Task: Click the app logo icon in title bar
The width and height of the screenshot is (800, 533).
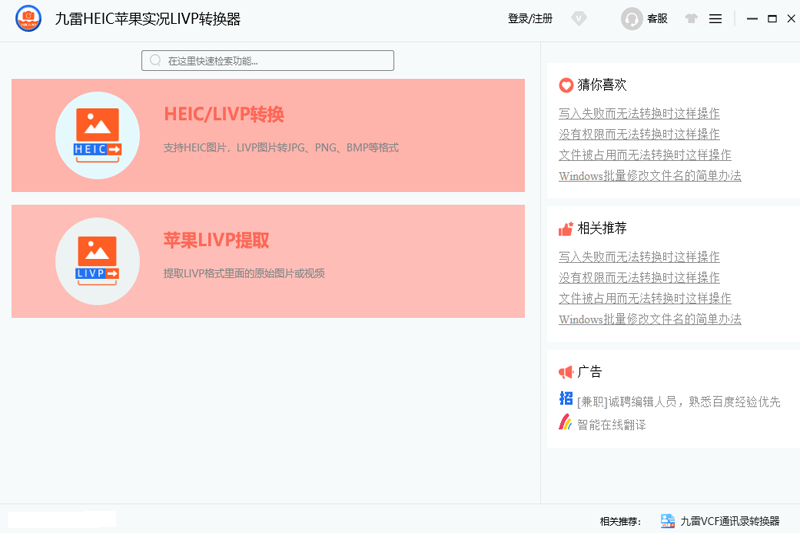Action: pyautogui.click(x=28, y=18)
